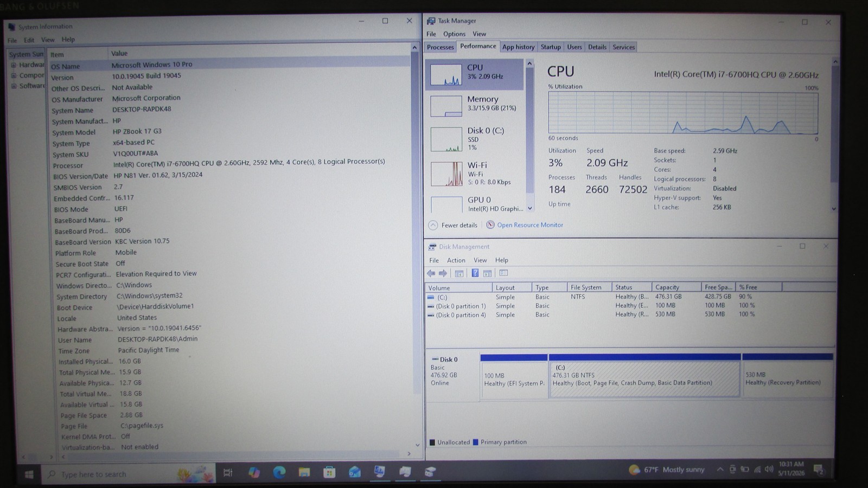Open Disk Management Action menu

click(x=456, y=260)
